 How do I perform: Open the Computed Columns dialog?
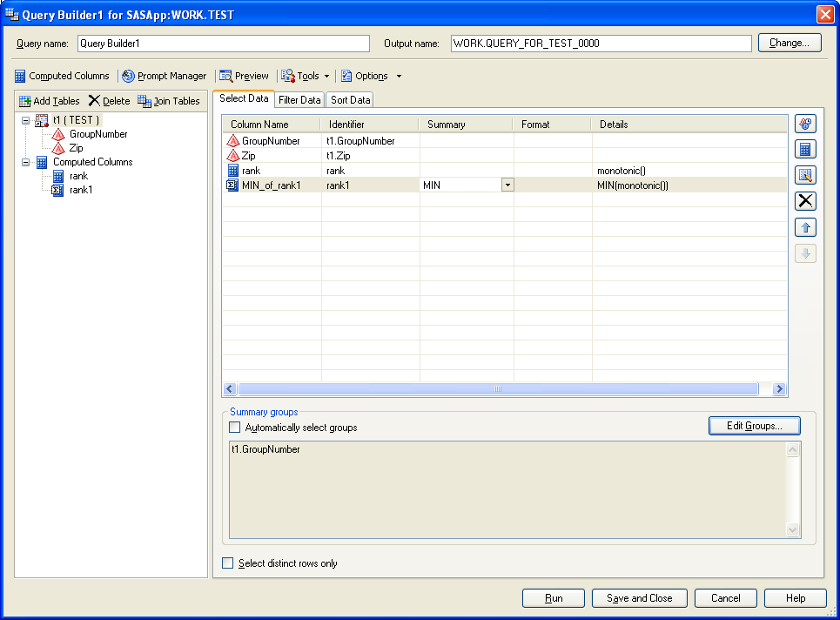click(62, 76)
